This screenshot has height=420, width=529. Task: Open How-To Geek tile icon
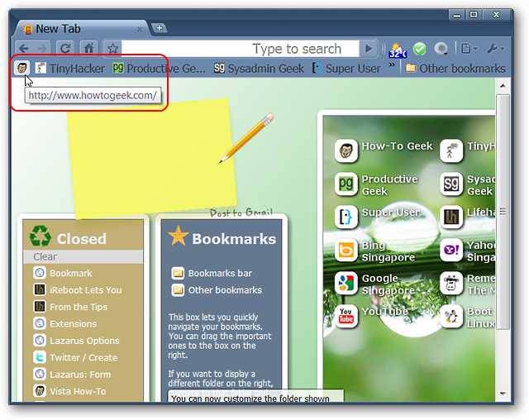coord(346,150)
